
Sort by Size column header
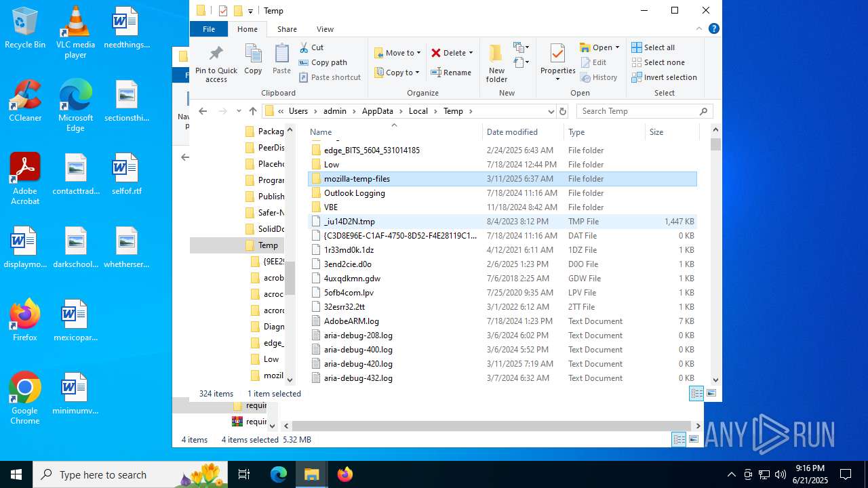[671, 132]
